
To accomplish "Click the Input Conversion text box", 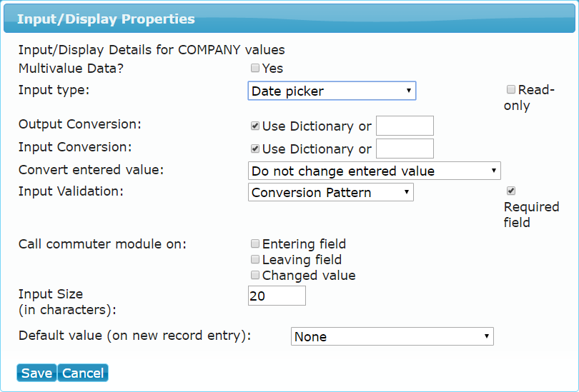I will point(405,149).
